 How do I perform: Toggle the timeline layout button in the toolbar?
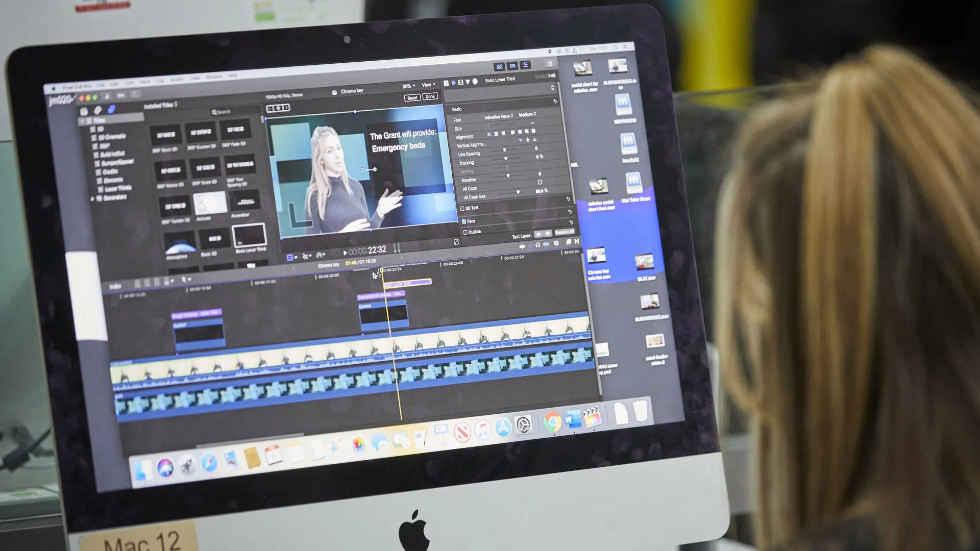[512, 66]
